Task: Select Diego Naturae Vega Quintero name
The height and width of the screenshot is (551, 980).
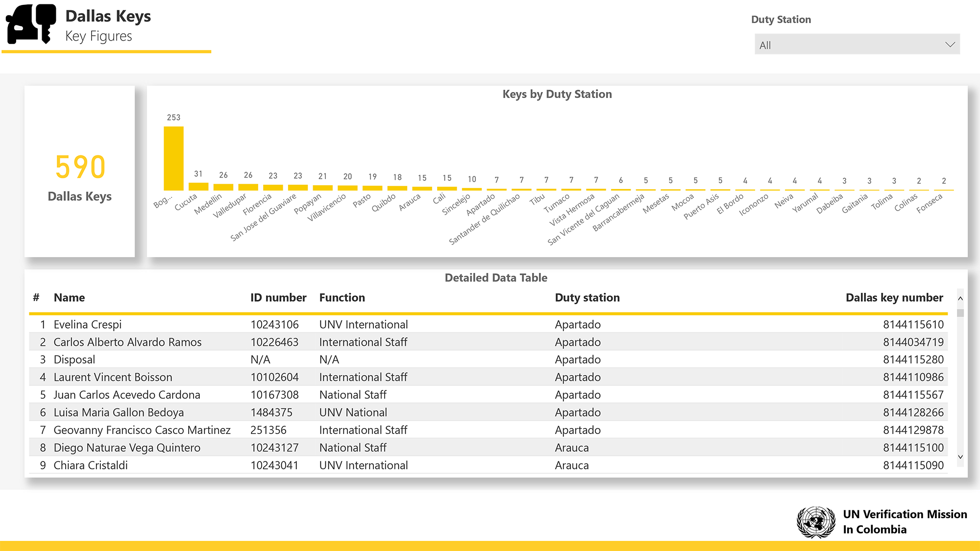Action: point(127,448)
